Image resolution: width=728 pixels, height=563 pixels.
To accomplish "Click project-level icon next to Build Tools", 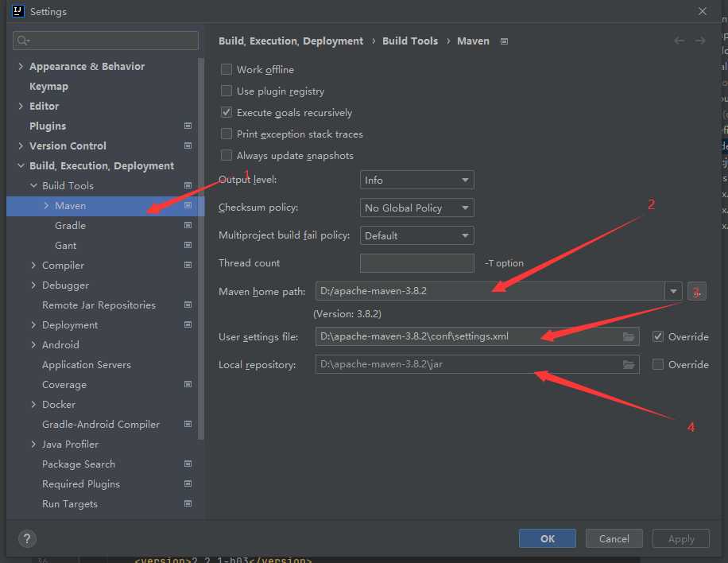I will [188, 185].
